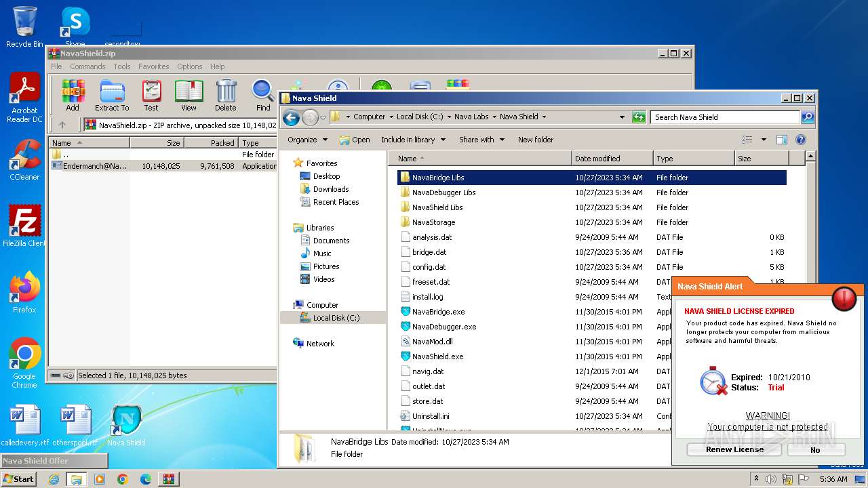This screenshot has height=488, width=868.
Task: Open Google Chrome desktop icon
Action: 24,363
